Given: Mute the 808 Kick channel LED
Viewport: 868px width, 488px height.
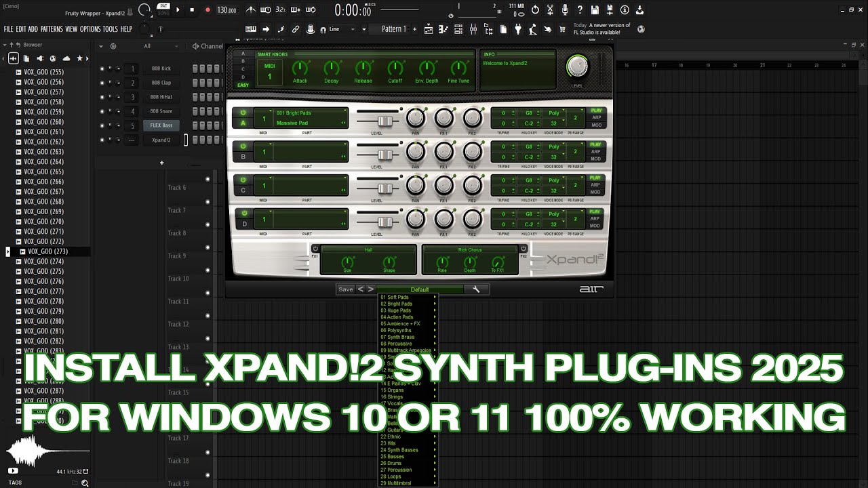Looking at the screenshot, I should point(102,68).
